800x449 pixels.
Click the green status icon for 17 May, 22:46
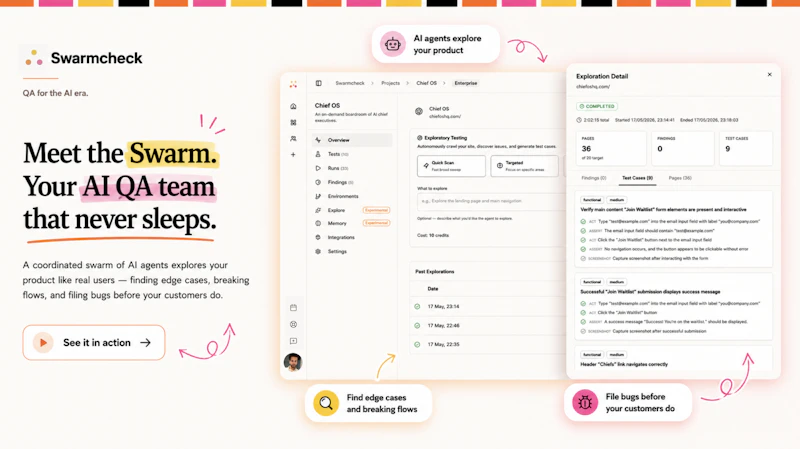tap(417, 326)
